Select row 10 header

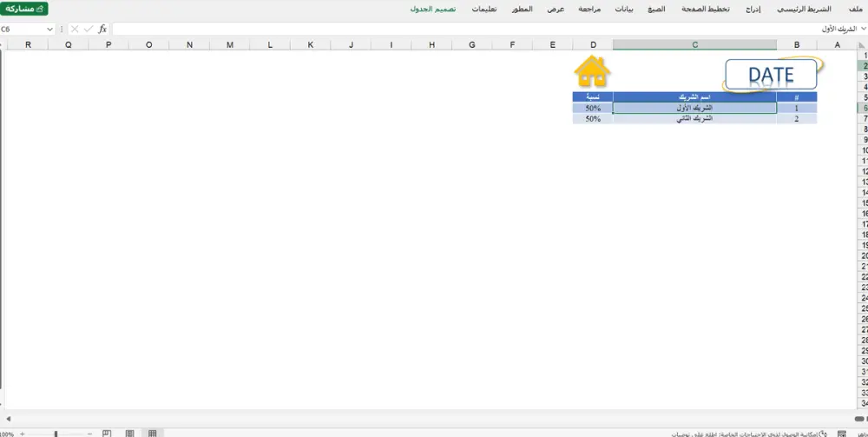863,150
